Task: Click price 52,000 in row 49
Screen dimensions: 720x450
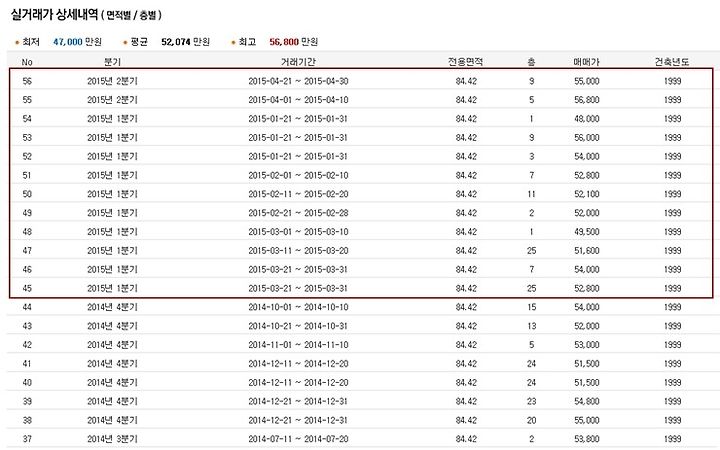Action: coord(586,213)
